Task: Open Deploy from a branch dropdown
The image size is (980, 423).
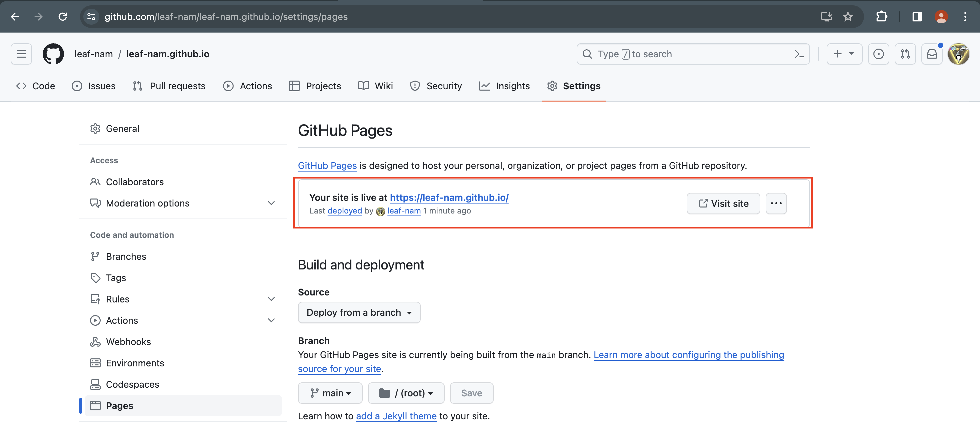Action: [359, 312]
